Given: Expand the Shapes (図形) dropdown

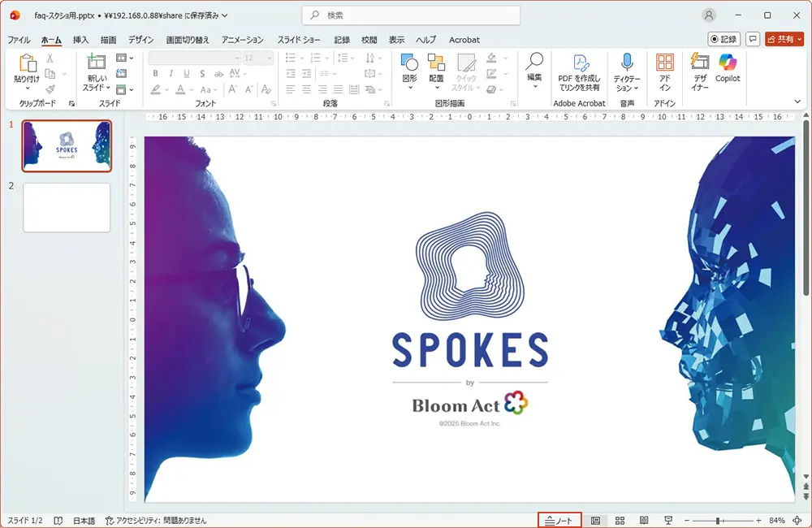Looking at the screenshot, I should pos(410,88).
